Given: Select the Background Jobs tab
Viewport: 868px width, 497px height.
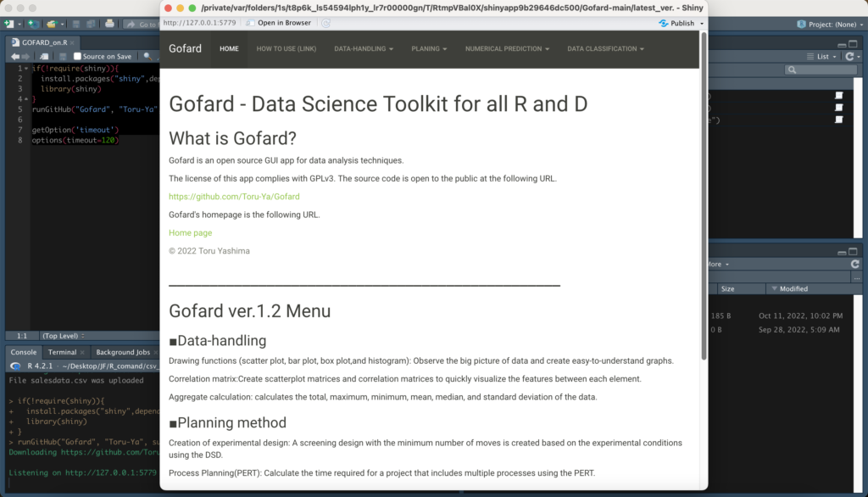Looking at the screenshot, I should pos(123,352).
